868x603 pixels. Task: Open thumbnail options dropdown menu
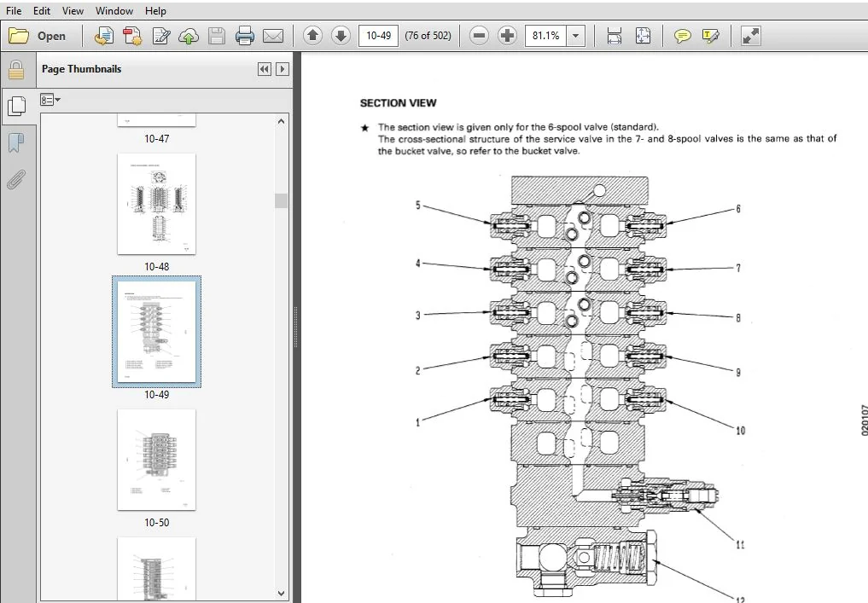click(x=50, y=100)
